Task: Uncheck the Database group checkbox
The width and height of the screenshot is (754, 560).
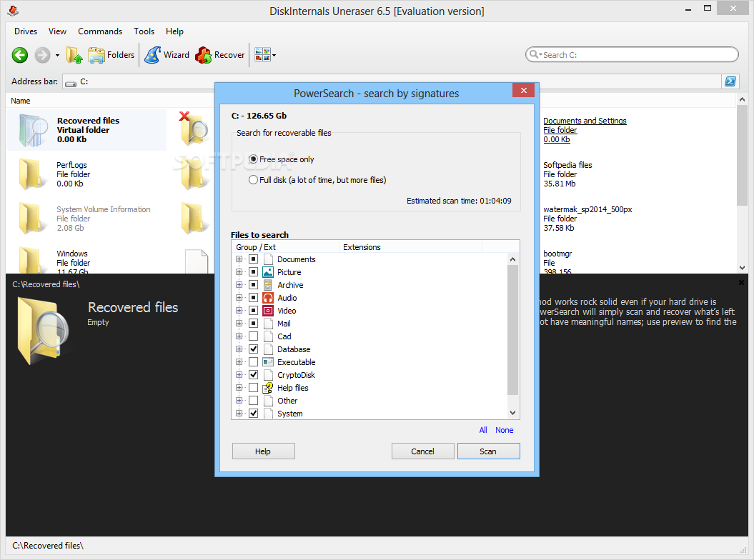Action: click(x=254, y=349)
